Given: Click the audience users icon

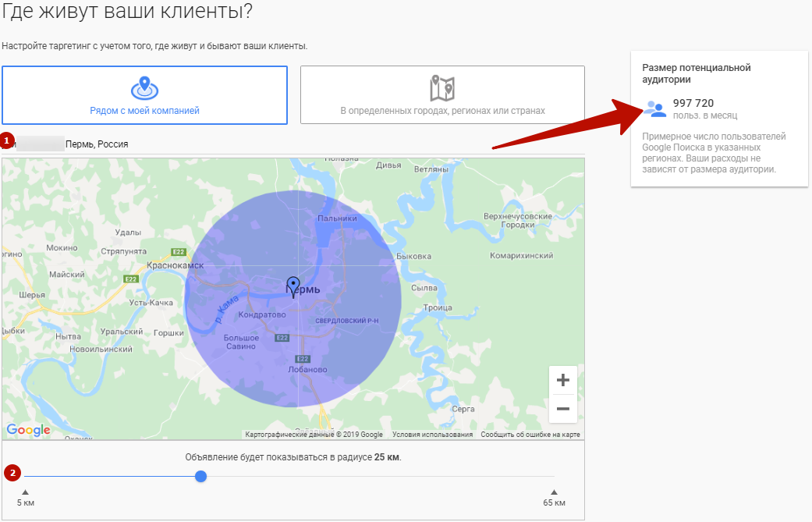Looking at the screenshot, I should (x=655, y=108).
